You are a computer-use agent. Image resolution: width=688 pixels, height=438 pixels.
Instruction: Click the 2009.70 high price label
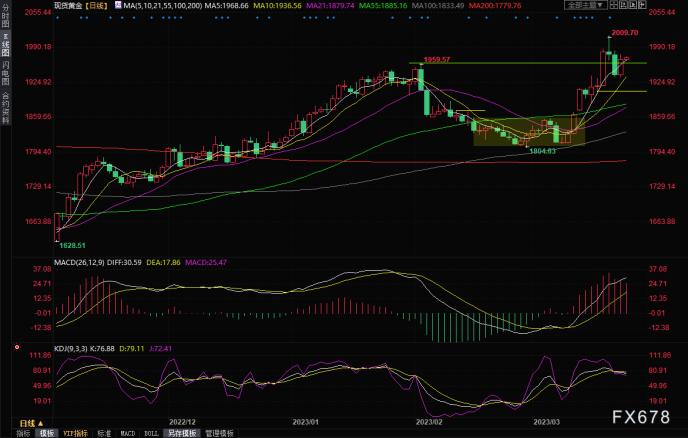pyautogui.click(x=625, y=32)
